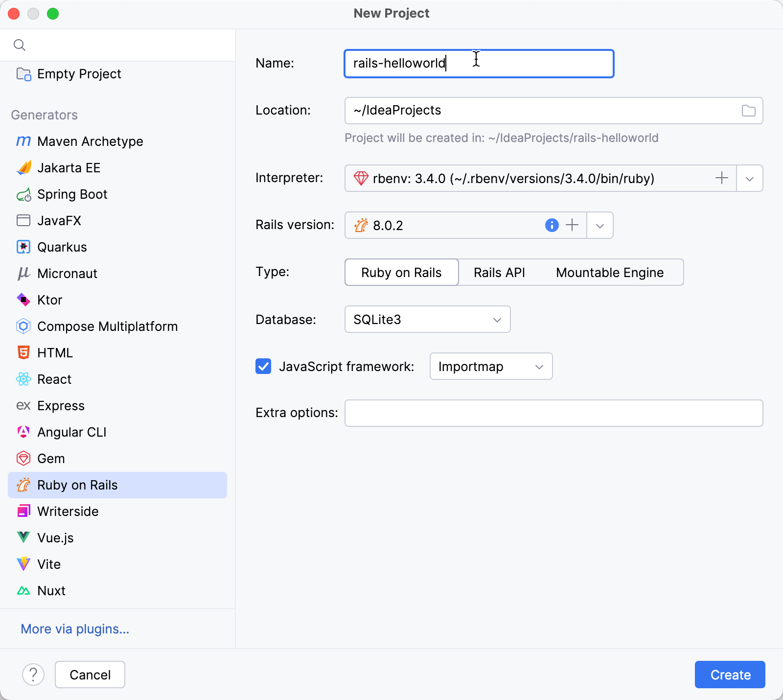Expand the Interpreter dropdown arrow
The image size is (783, 700).
(749, 178)
